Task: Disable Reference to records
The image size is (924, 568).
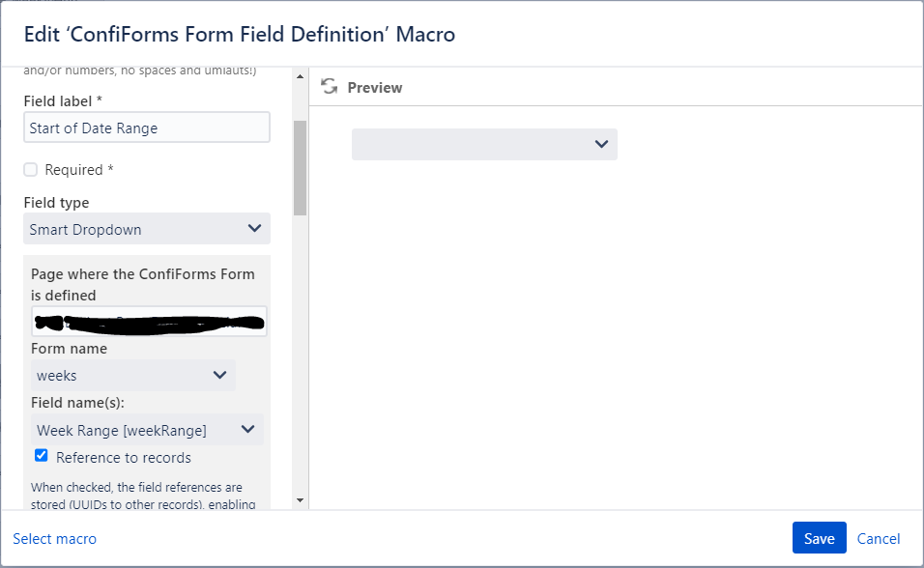Action: (x=41, y=455)
